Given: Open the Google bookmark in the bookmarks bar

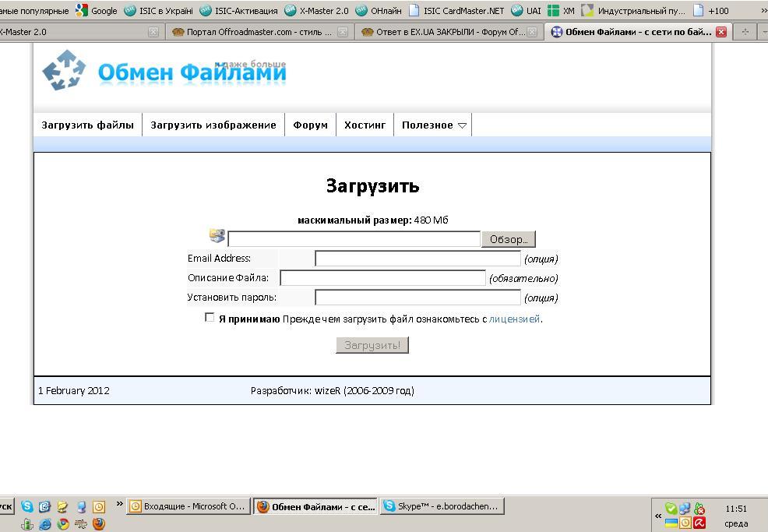Looking at the screenshot, I should (97, 11).
